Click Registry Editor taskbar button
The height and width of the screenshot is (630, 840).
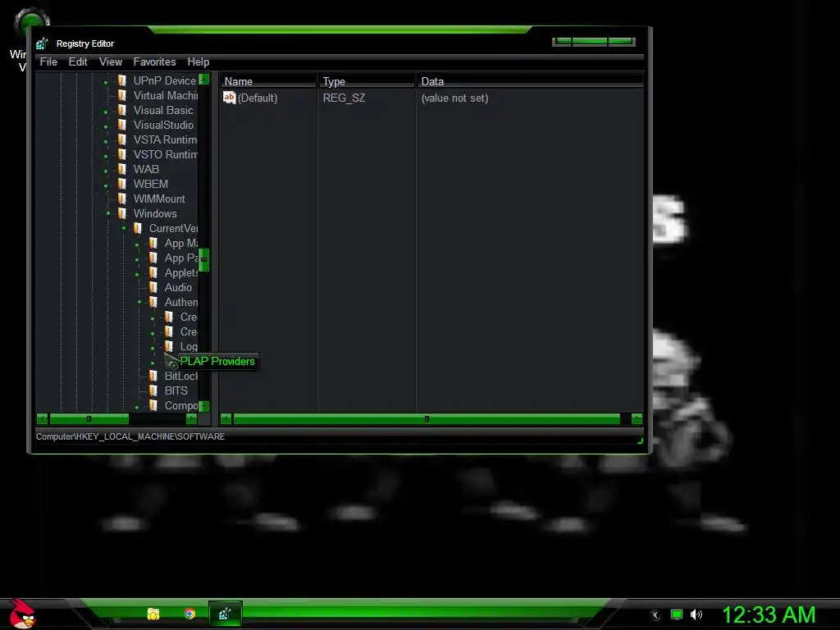225,614
